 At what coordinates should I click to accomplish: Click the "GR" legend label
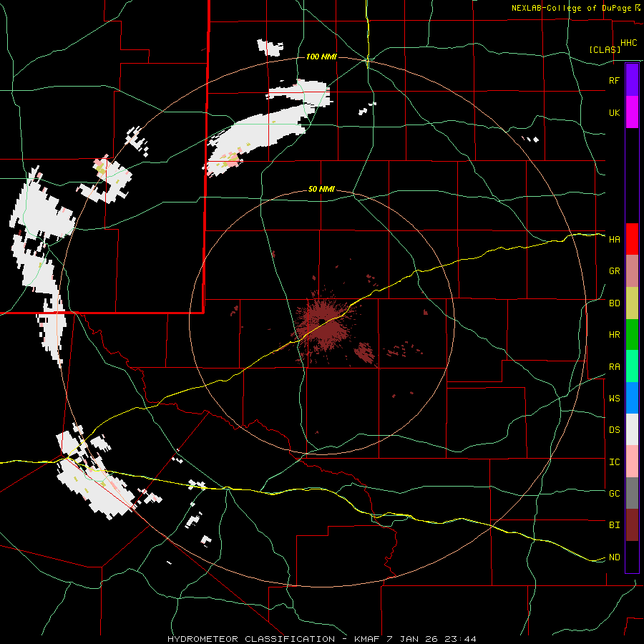(x=615, y=271)
